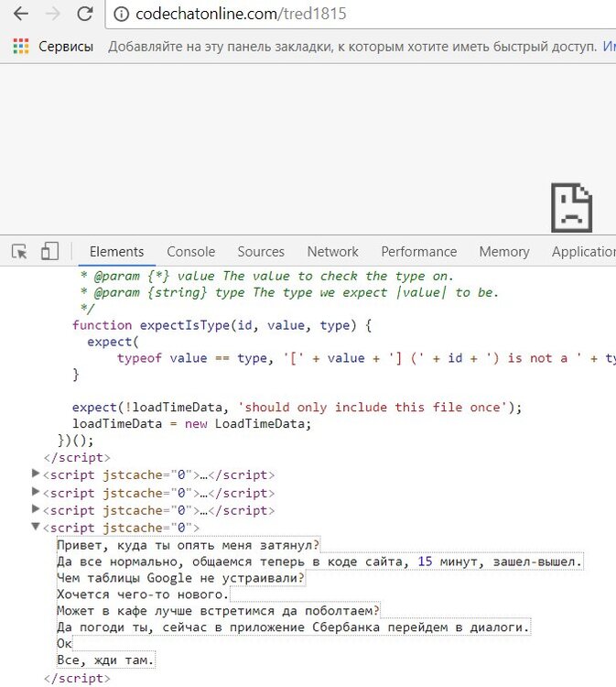Toggle the device toolbar in DevTools
The image size is (616, 687).
point(49,251)
